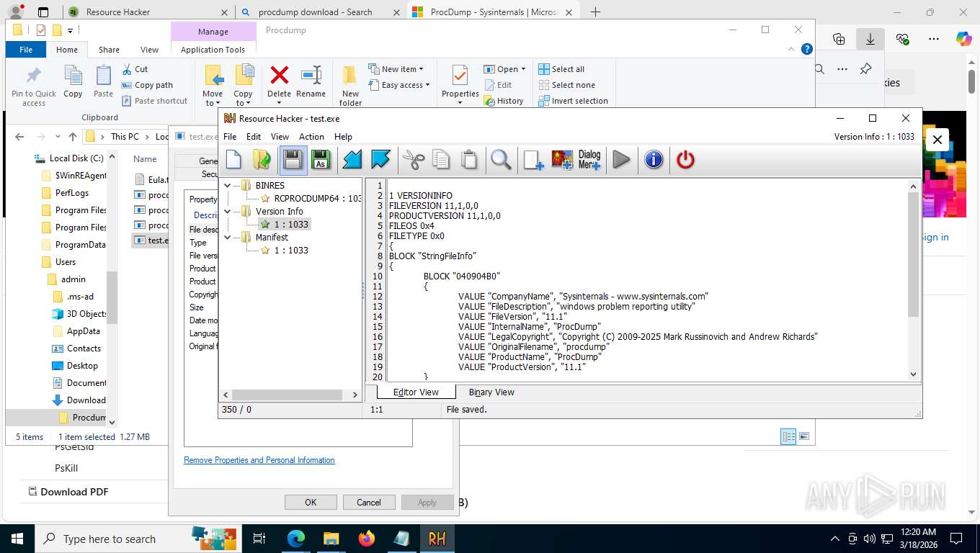The image size is (980, 553).
Task: Open the Open button dropdown in ribbon
Action: pyautogui.click(x=523, y=69)
